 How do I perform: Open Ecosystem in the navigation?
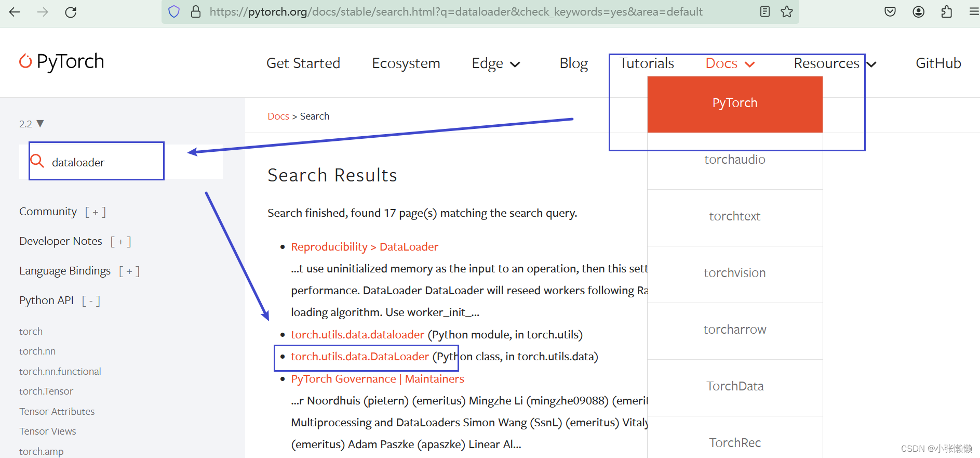[x=406, y=63]
